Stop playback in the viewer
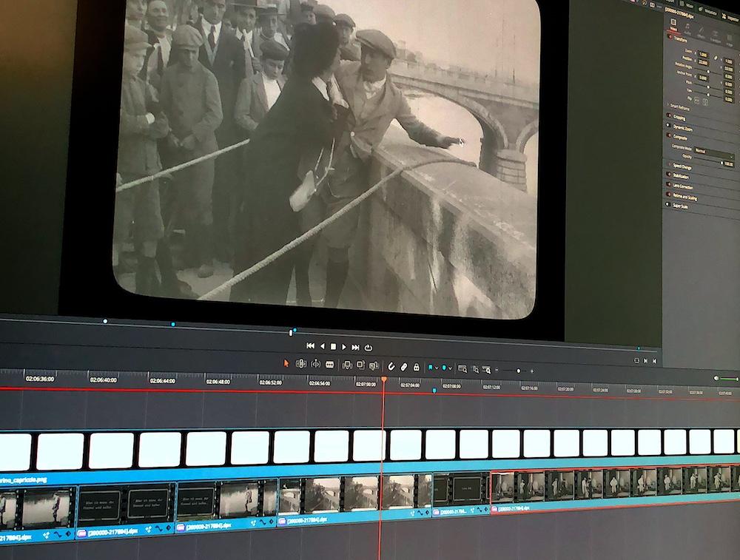740x560 pixels. click(x=333, y=347)
